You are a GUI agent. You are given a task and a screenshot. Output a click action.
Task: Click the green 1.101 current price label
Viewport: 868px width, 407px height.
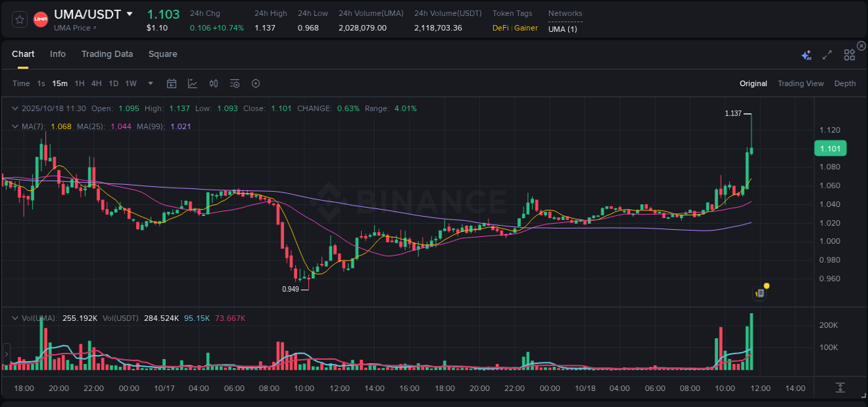[x=830, y=148]
